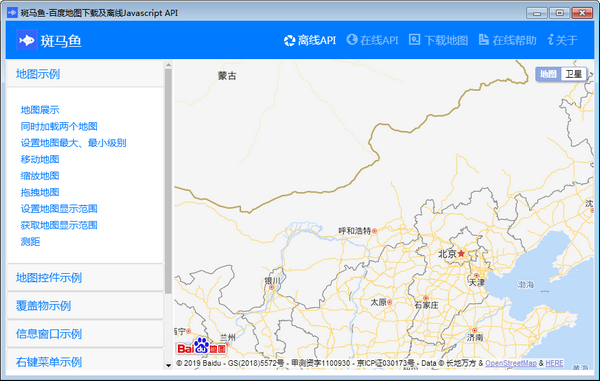Click the sidebar scroll up arrow

(168, 65)
